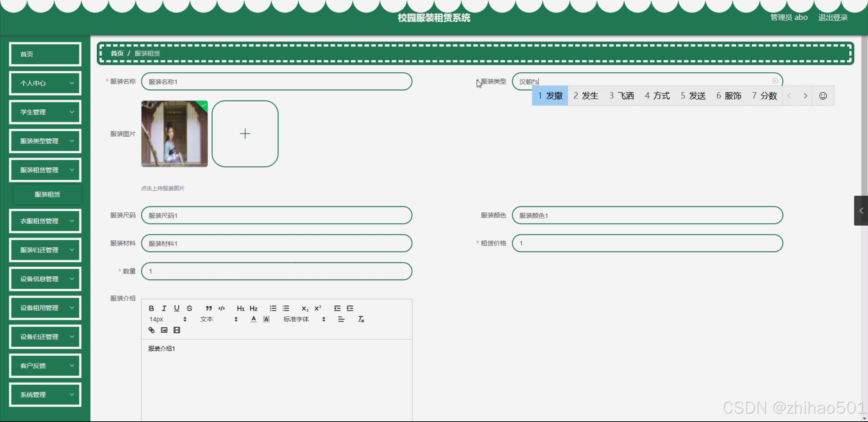Click the plus button to upload image
The image size is (868, 422).
(245, 134)
